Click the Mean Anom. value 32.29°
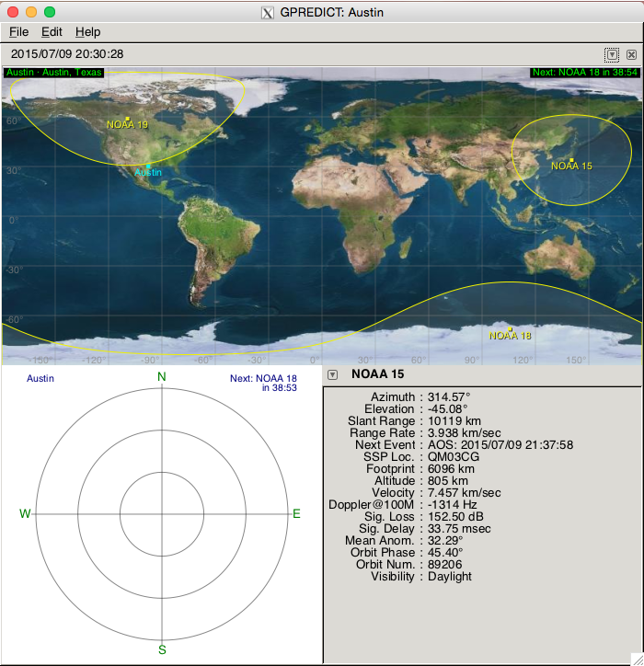644x666 pixels. tap(445, 541)
